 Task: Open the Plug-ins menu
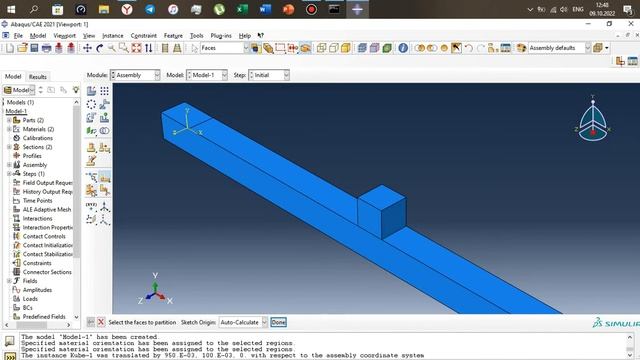[221, 36]
